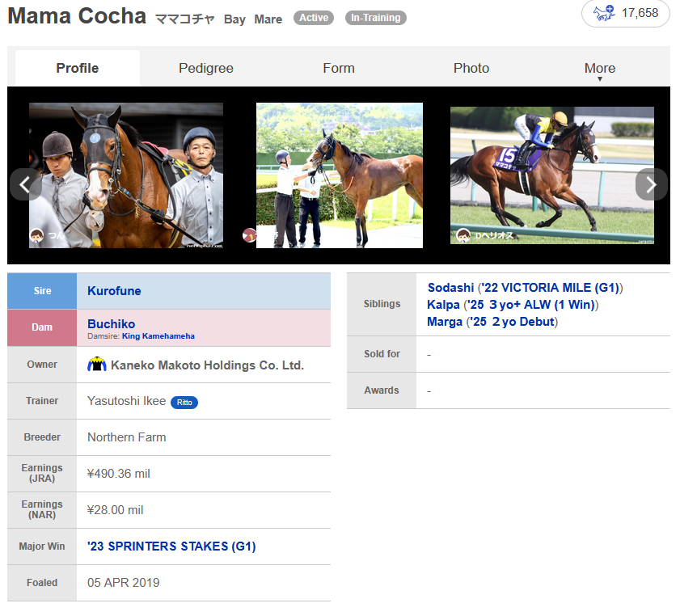Click the In-Training status badge

[375, 18]
